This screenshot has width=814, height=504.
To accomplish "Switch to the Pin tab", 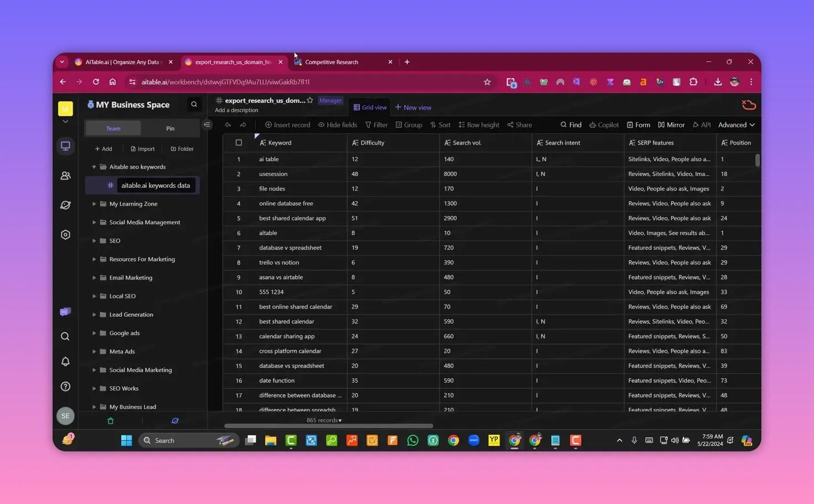I will coord(170,128).
